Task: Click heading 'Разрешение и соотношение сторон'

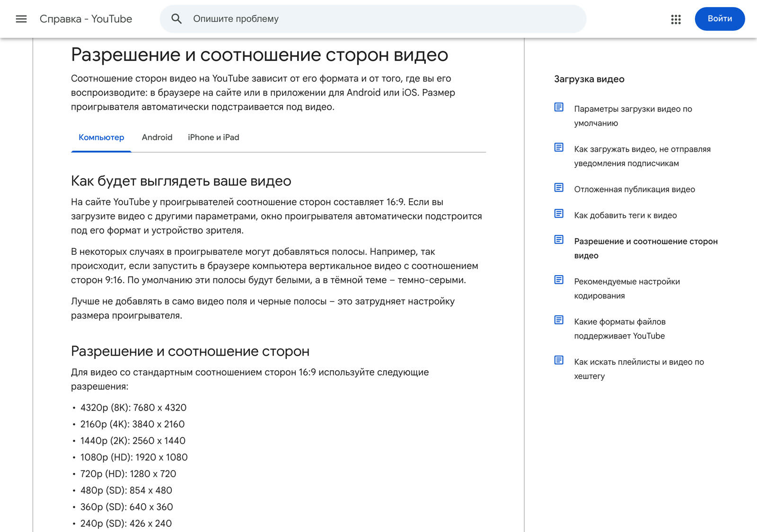Action: (190, 351)
